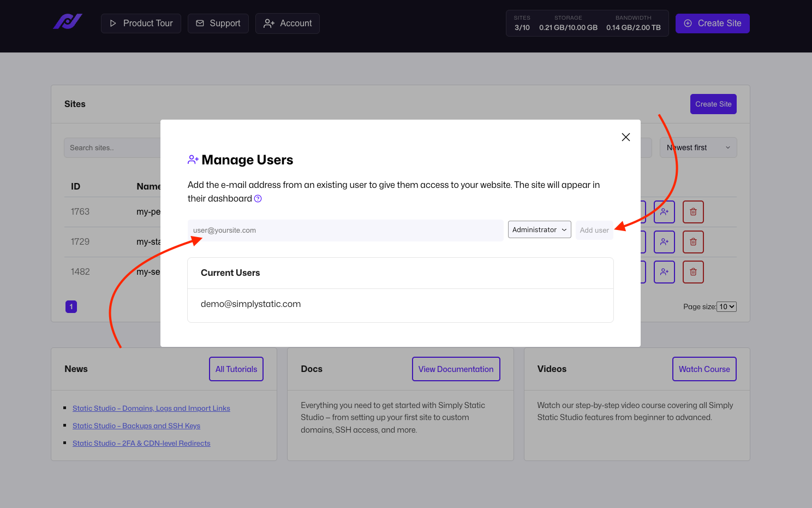Delete site 1482 with trash icon
Screen dimensions: 812x508
coord(693,272)
